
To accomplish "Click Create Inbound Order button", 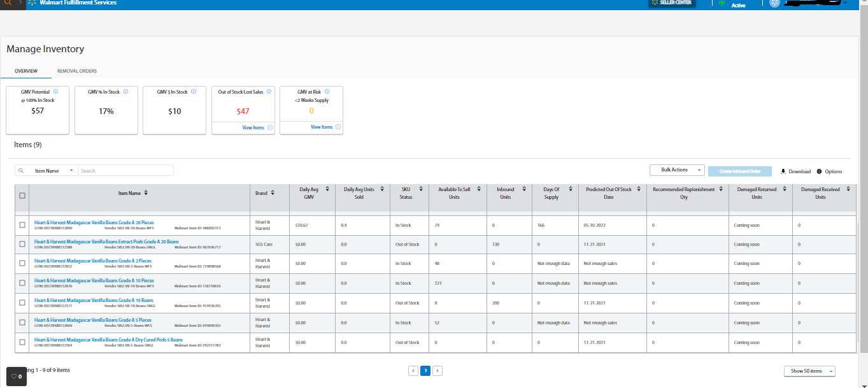I will [740, 171].
